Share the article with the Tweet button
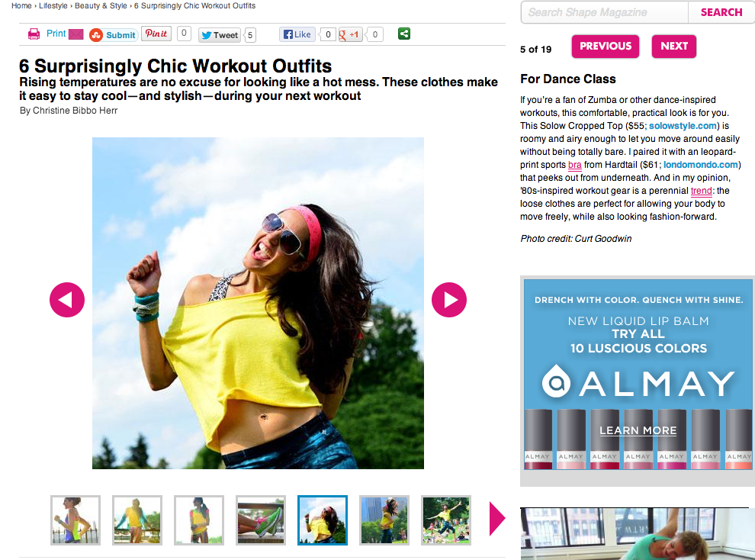This screenshot has width=755, height=560. 220,35
